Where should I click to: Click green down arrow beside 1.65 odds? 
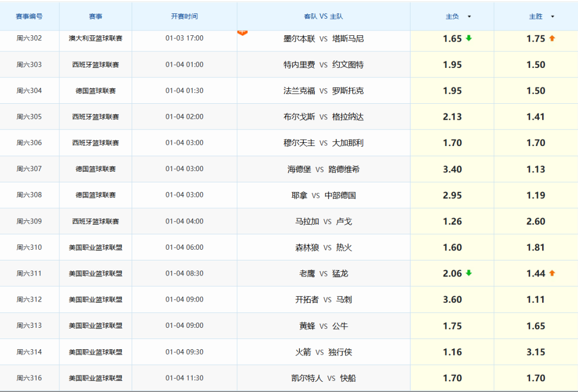[x=468, y=38]
